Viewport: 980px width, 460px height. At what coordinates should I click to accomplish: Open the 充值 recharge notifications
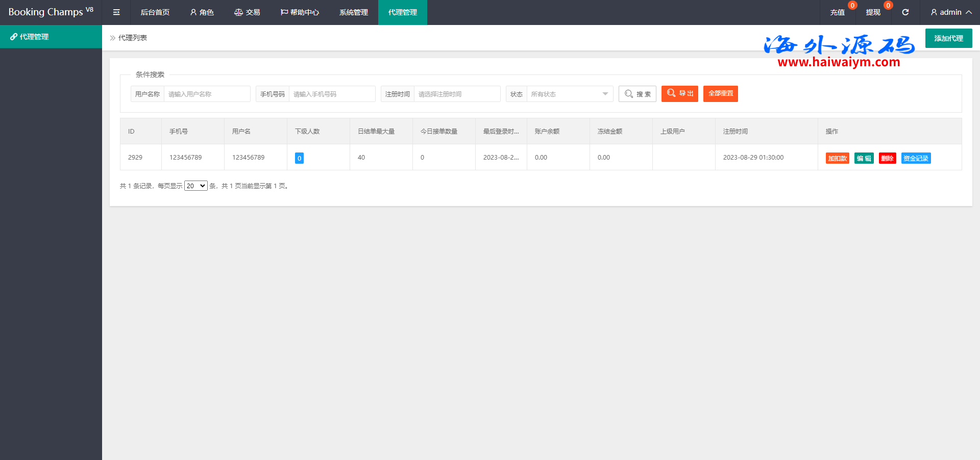click(837, 12)
